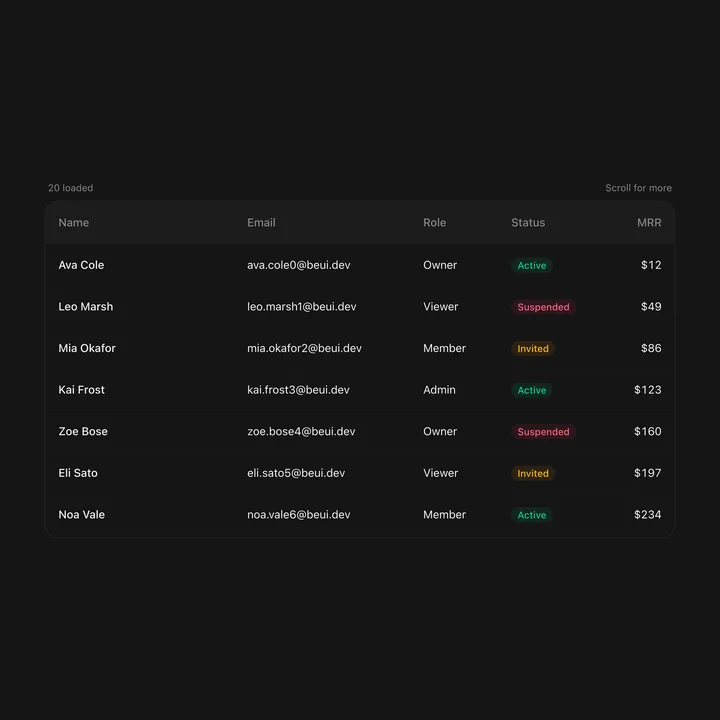
Task: Click the Status column header
Action: tap(528, 223)
